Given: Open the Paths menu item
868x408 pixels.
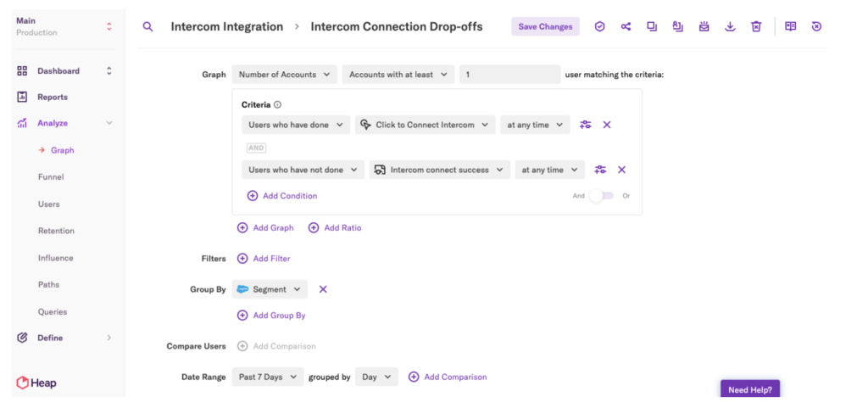Looking at the screenshot, I should [x=48, y=284].
